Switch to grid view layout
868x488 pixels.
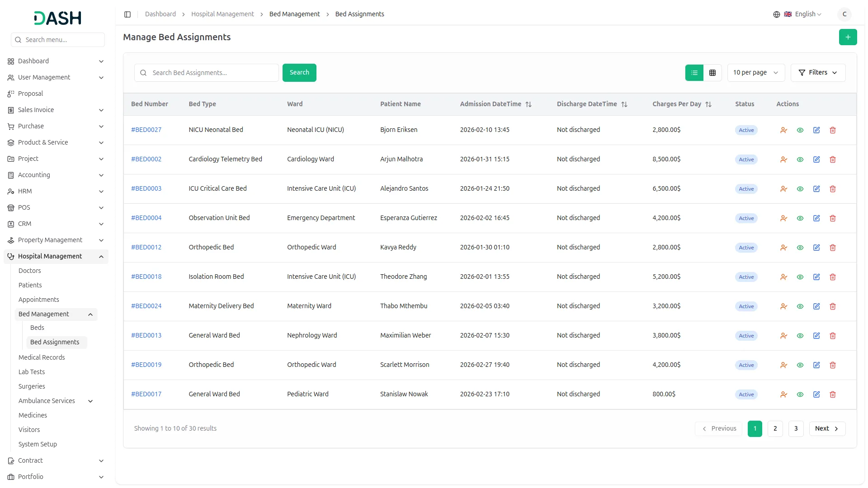click(712, 73)
